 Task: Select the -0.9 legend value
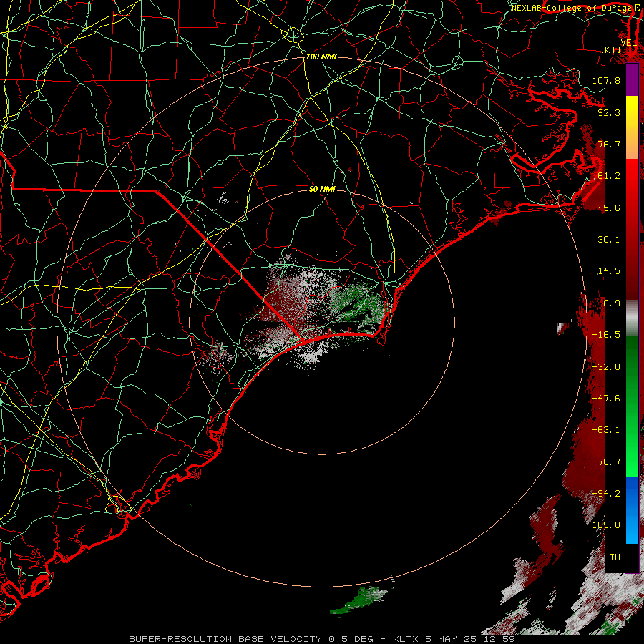609,303
